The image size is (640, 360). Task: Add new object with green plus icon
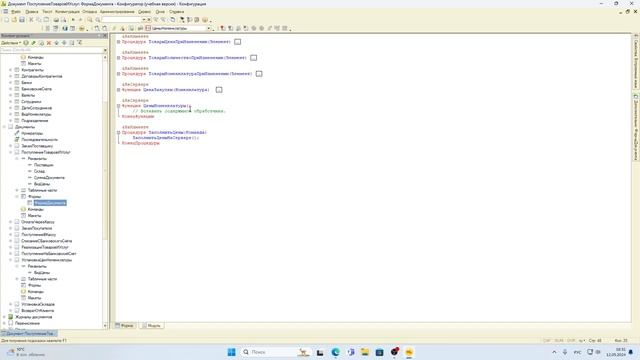pos(26,42)
